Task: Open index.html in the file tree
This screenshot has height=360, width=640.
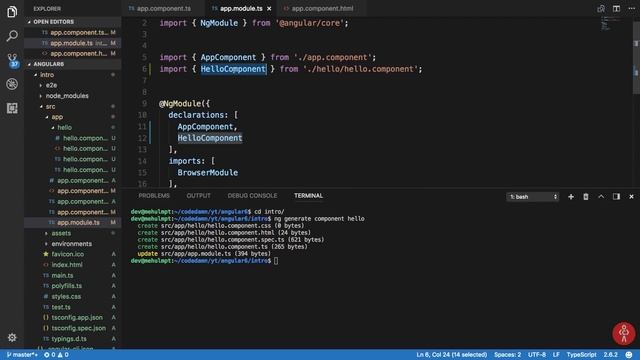Action: click(73, 265)
